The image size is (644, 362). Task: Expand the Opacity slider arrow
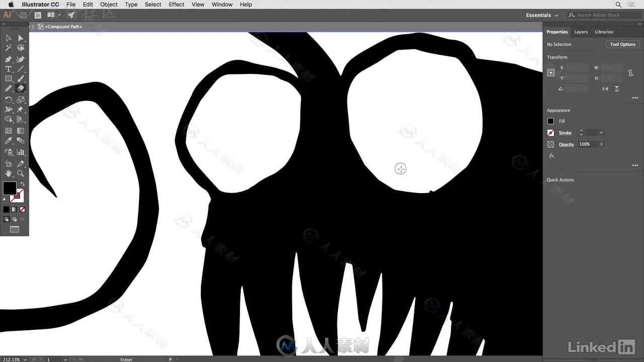(601, 144)
